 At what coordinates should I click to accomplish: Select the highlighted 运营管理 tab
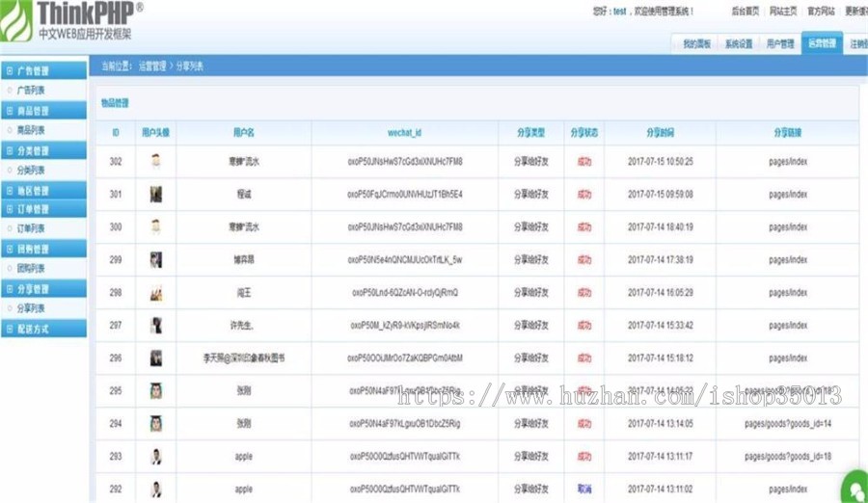pyautogui.click(x=822, y=43)
